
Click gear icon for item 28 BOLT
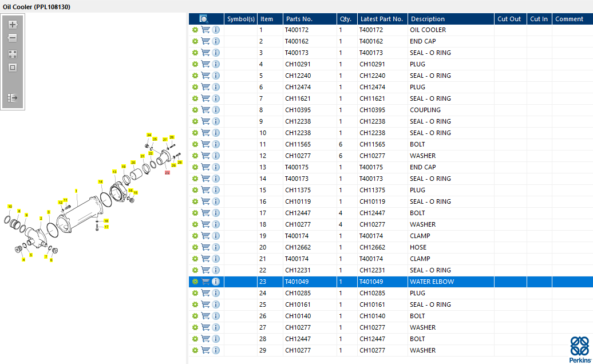[195, 339]
